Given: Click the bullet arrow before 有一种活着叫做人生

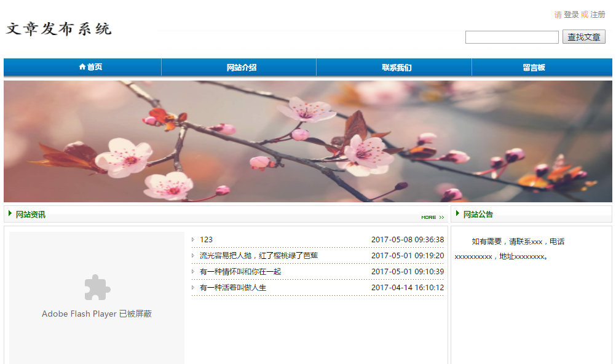Looking at the screenshot, I should (x=193, y=287).
